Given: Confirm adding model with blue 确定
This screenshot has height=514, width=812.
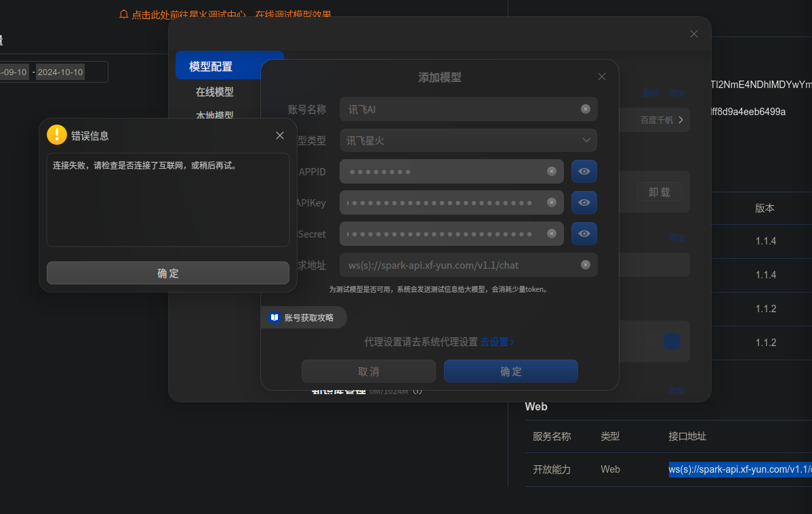Looking at the screenshot, I should [x=510, y=371].
